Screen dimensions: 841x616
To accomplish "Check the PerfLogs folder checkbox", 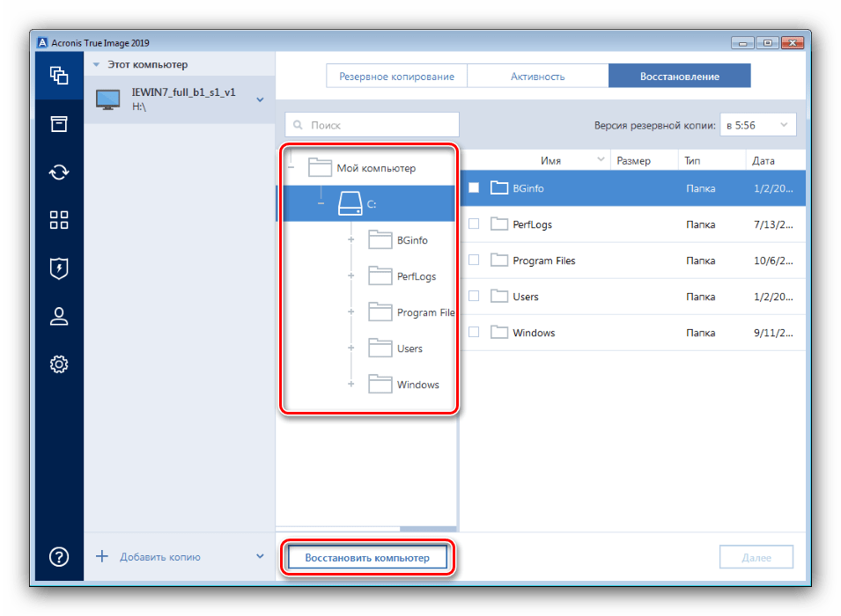I will [x=474, y=224].
